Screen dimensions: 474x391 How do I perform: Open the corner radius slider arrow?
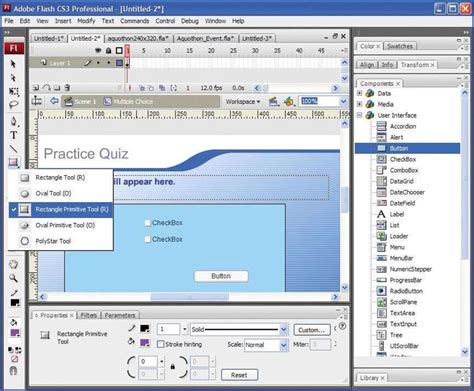(x=162, y=361)
